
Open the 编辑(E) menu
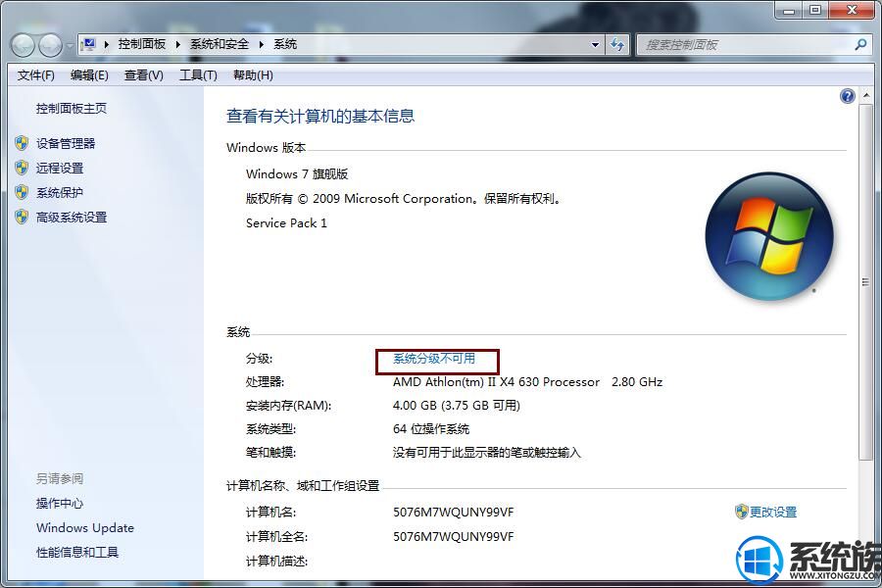pos(89,74)
